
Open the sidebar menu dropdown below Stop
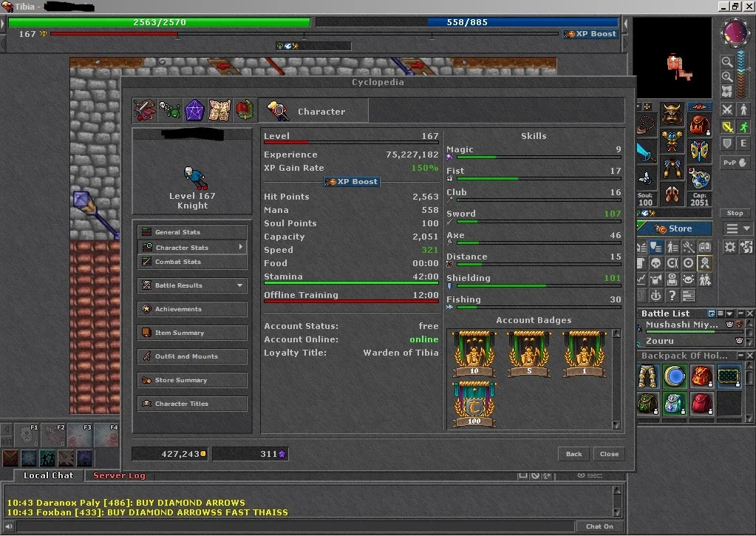[x=738, y=228]
